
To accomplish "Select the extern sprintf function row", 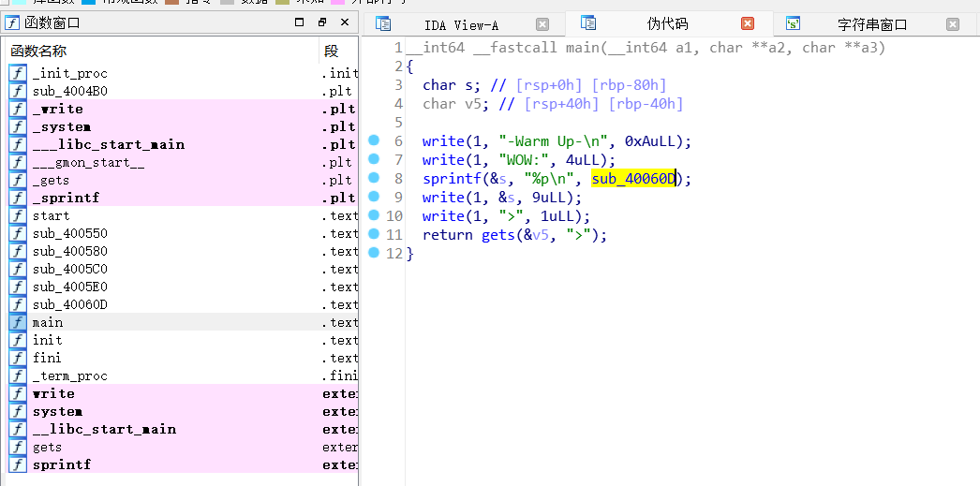I will coord(183,464).
